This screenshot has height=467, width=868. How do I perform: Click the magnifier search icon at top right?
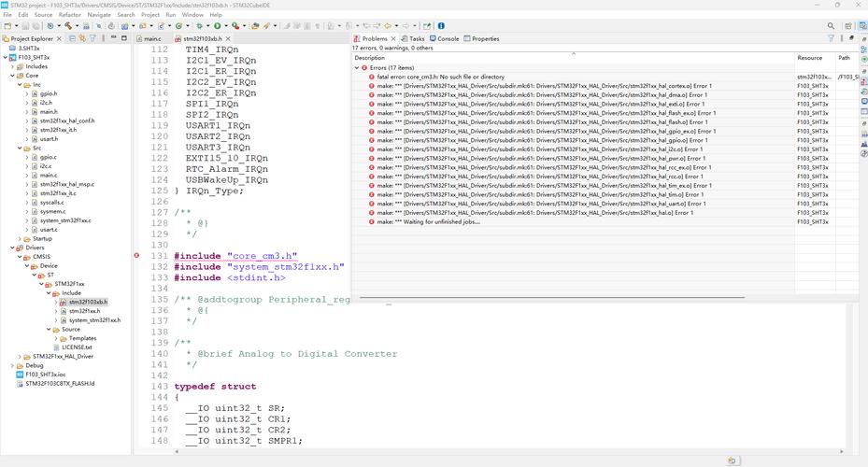click(831, 26)
